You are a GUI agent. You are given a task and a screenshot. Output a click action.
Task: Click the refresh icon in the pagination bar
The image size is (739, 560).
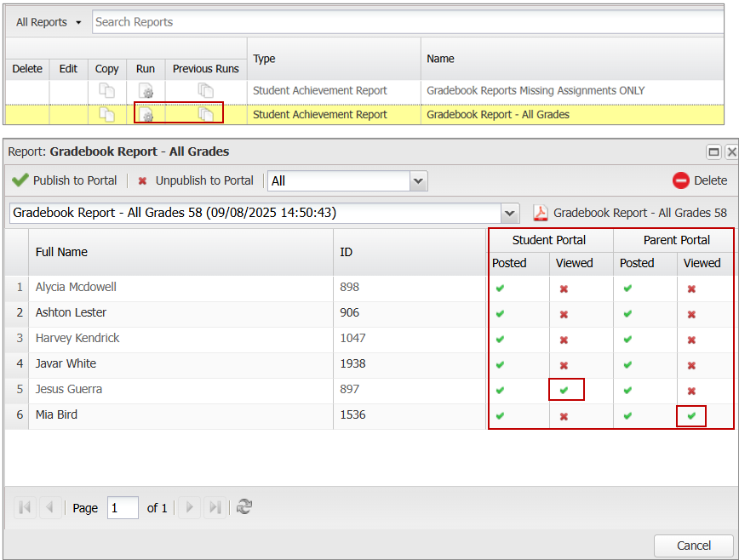click(244, 507)
